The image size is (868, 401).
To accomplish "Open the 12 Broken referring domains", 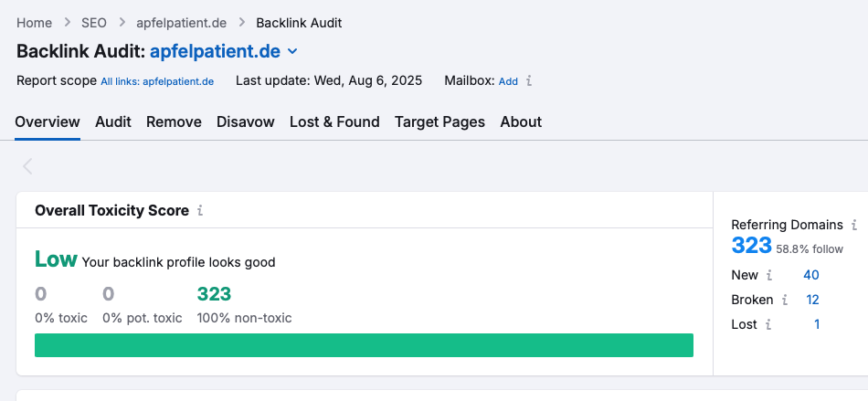I will tap(812, 300).
